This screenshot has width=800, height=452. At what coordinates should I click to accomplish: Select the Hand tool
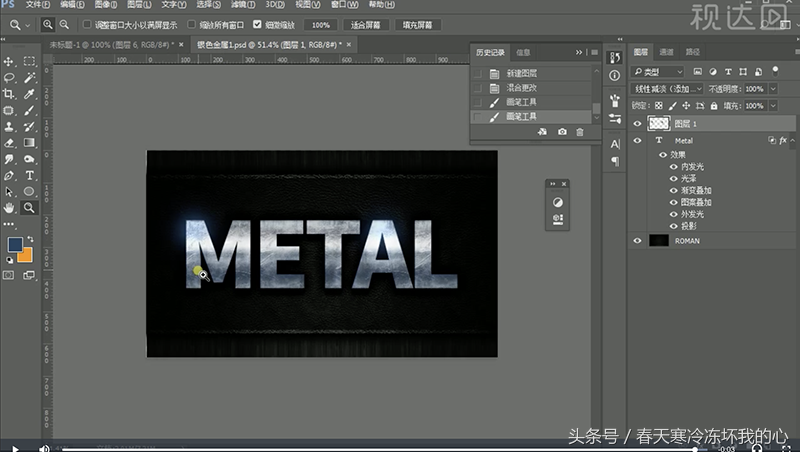click(x=9, y=207)
